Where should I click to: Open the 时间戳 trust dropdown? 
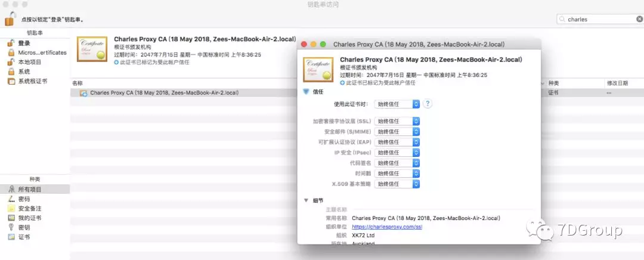coord(397,174)
